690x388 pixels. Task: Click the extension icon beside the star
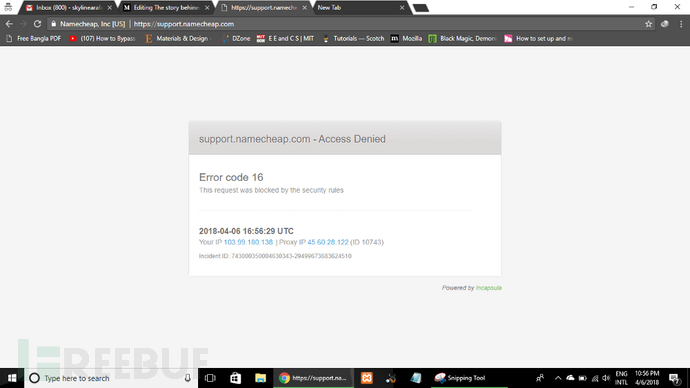pyautogui.click(x=664, y=24)
